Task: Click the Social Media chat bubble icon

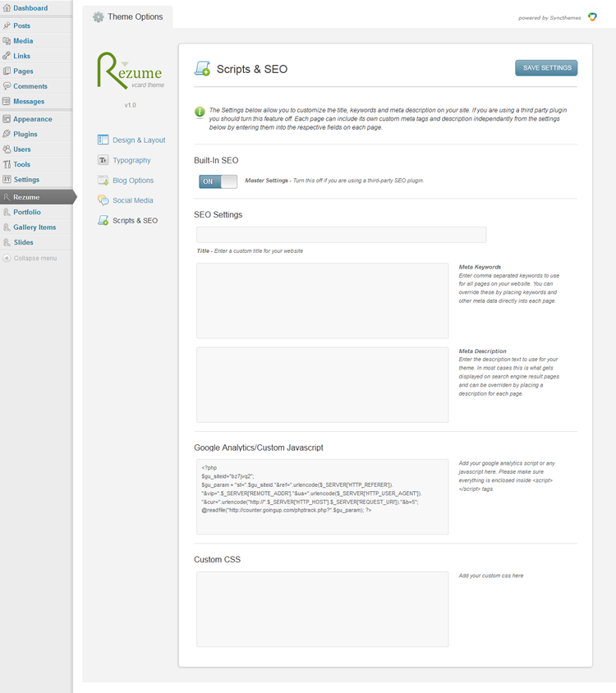Action: [x=103, y=200]
